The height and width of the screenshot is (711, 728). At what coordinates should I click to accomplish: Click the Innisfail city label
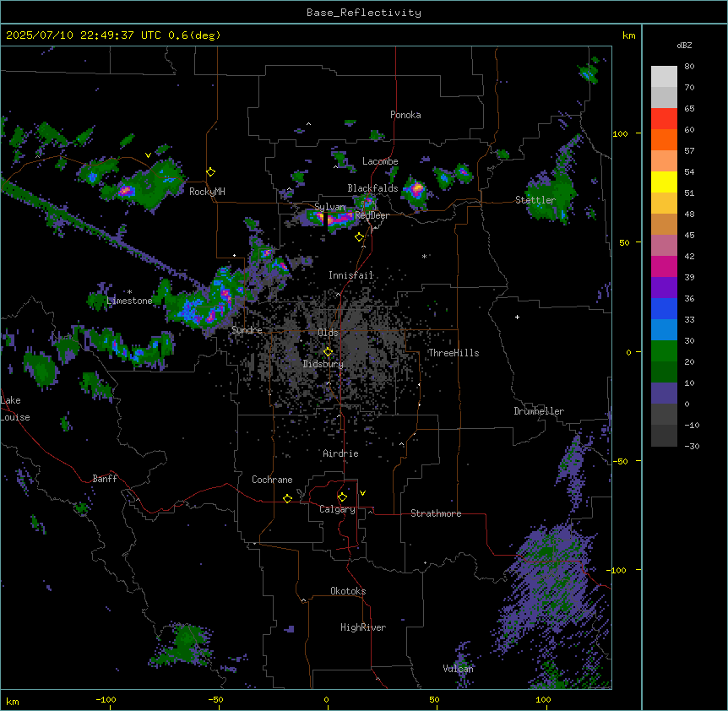[350, 275]
